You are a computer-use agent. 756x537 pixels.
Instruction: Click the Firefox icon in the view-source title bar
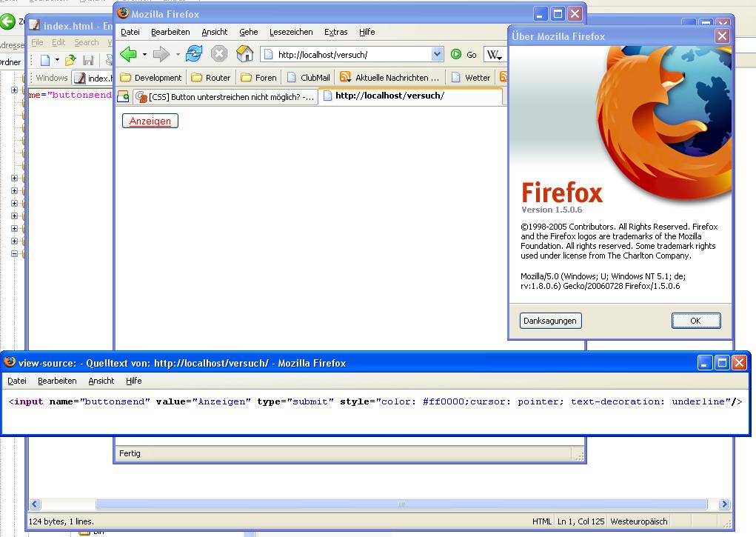click(x=10, y=362)
